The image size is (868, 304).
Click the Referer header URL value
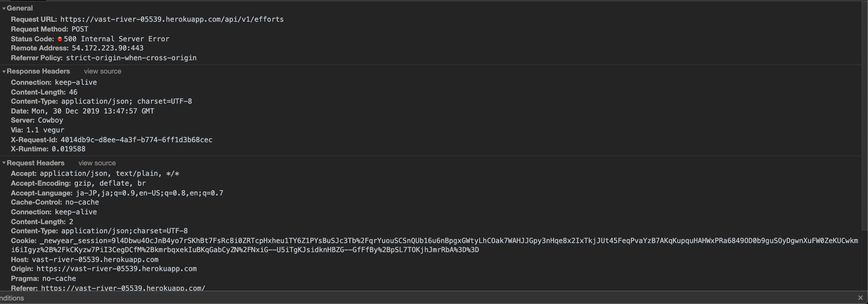point(123,288)
